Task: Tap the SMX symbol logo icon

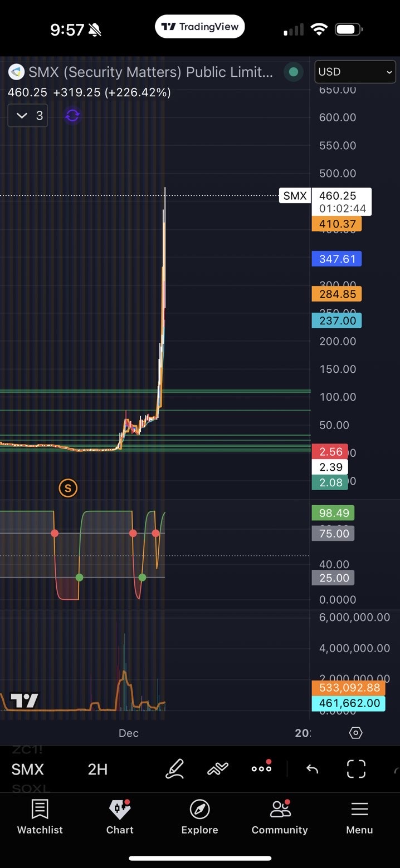Action: [16, 72]
